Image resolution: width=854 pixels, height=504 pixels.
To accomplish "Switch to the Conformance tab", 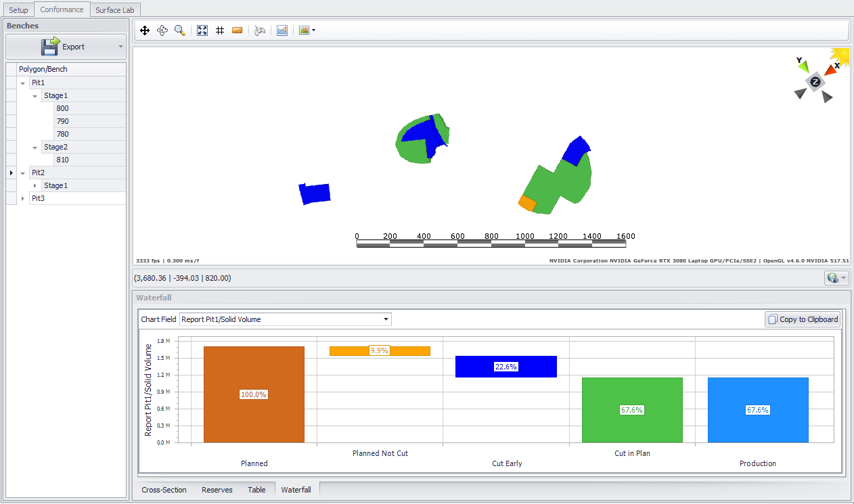I will pos(62,9).
